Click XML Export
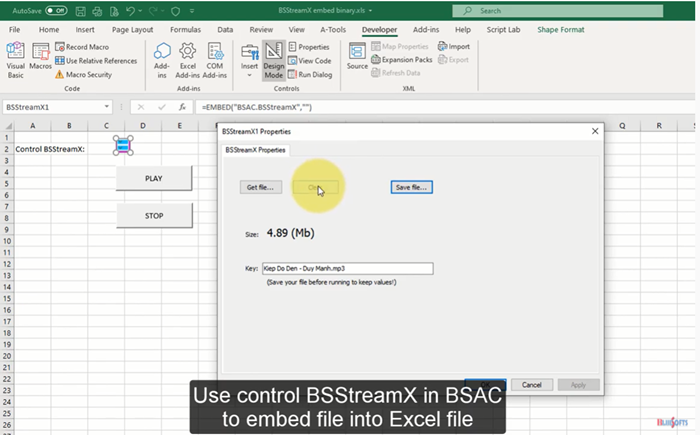This screenshot has width=700, height=435. [x=454, y=59]
